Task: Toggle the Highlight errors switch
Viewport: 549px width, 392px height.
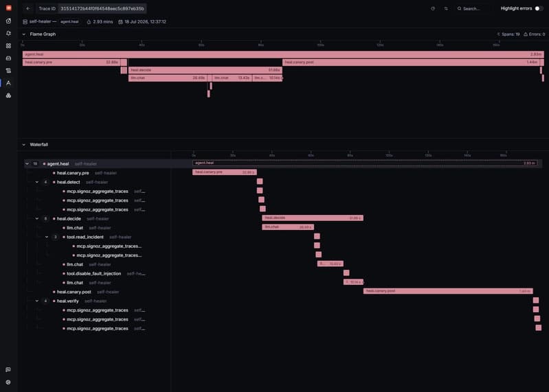Action: [x=539, y=8]
